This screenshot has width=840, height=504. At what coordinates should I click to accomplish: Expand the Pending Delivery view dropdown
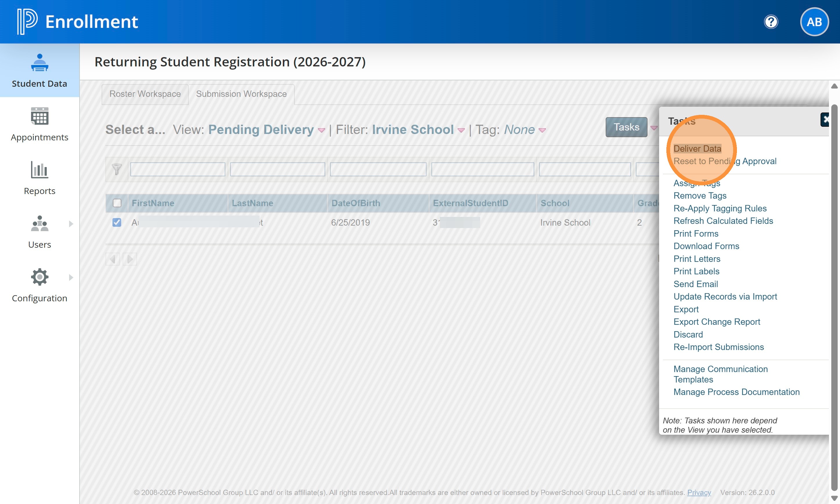[321, 130]
